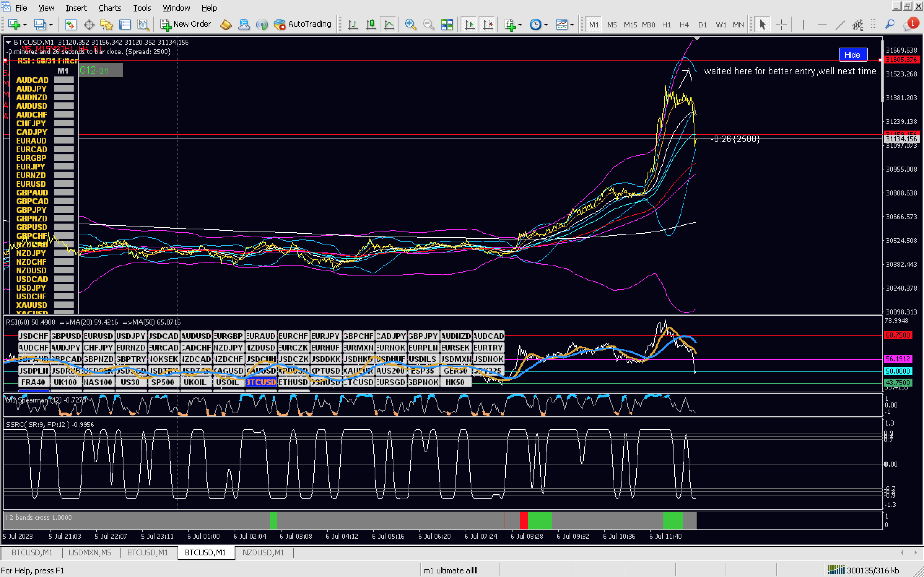Toggle the Chart Shift button
The height and width of the screenshot is (577, 924).
point(488,25)
